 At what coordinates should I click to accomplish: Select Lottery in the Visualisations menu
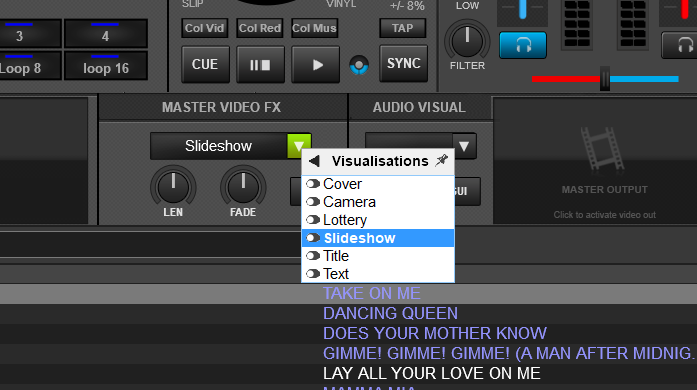click(x=378, y=220)
